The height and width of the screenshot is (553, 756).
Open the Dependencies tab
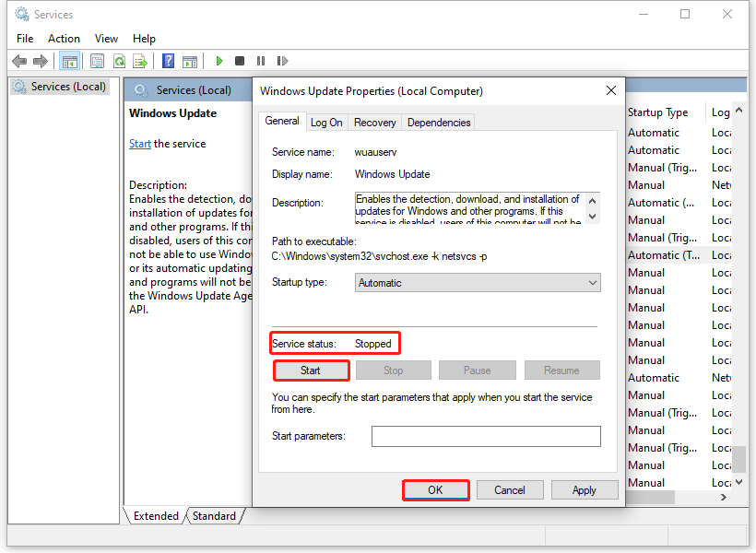pos(439,123)
